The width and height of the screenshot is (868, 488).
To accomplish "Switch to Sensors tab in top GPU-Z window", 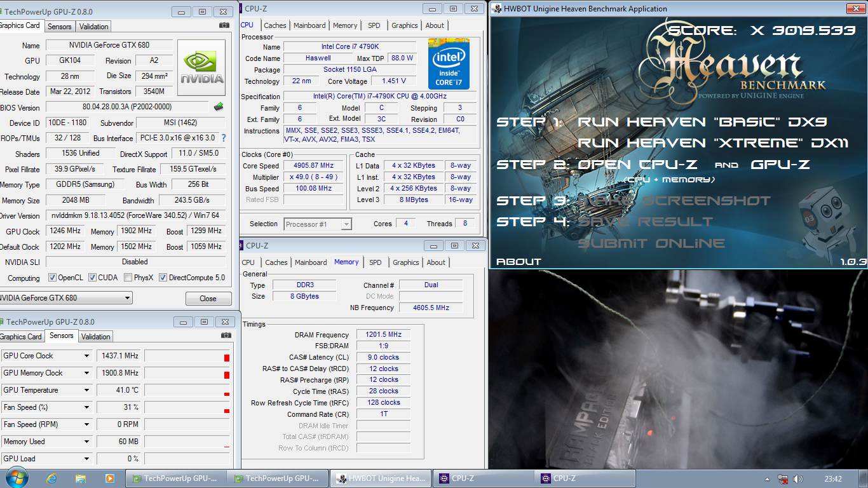I will 60,26.
